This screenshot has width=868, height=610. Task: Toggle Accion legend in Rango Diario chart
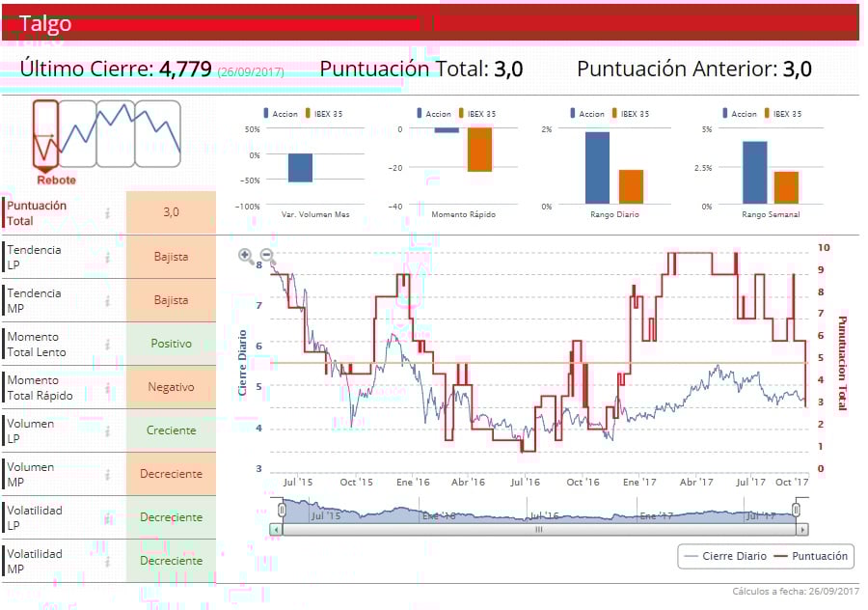click(x=587, y=114)
